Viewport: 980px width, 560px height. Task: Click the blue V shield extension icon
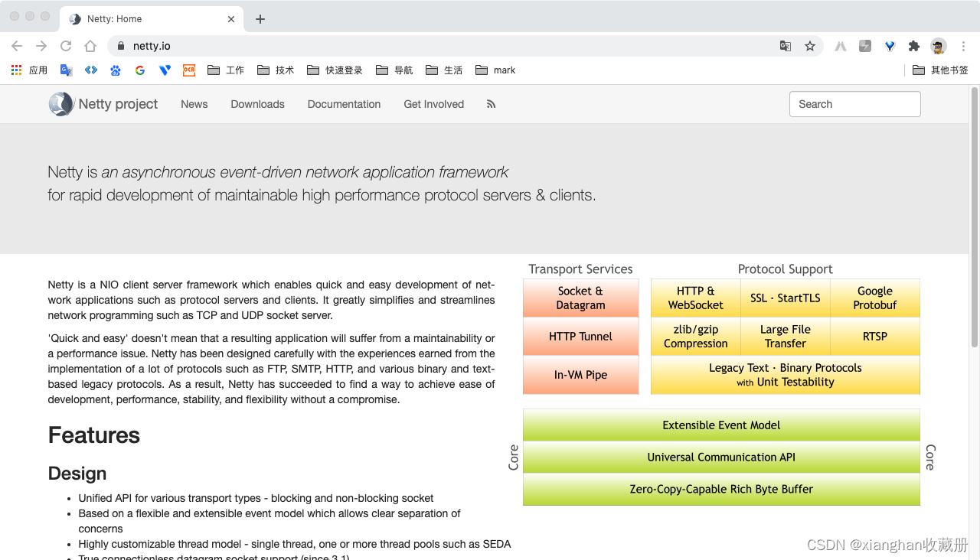890,46
